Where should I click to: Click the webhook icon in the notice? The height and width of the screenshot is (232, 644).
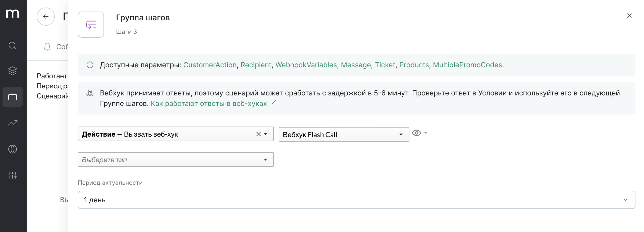pos(90,93)
